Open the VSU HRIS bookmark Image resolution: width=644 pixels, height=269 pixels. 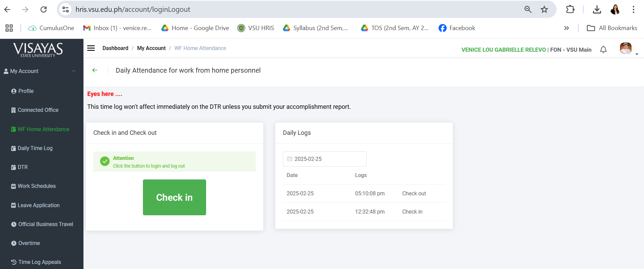click(x=256, y=28)
